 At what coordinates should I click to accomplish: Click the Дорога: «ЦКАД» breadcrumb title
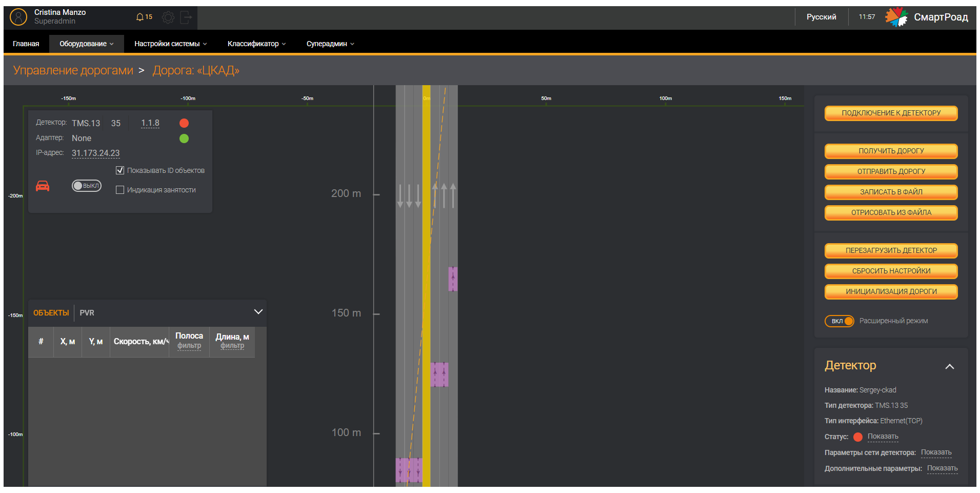pos(196,70)
